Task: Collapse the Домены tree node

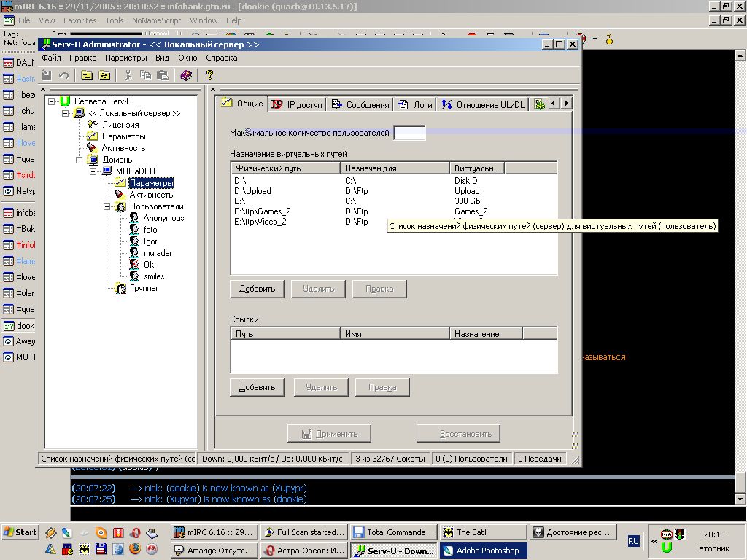Action: tap(80, 160)
